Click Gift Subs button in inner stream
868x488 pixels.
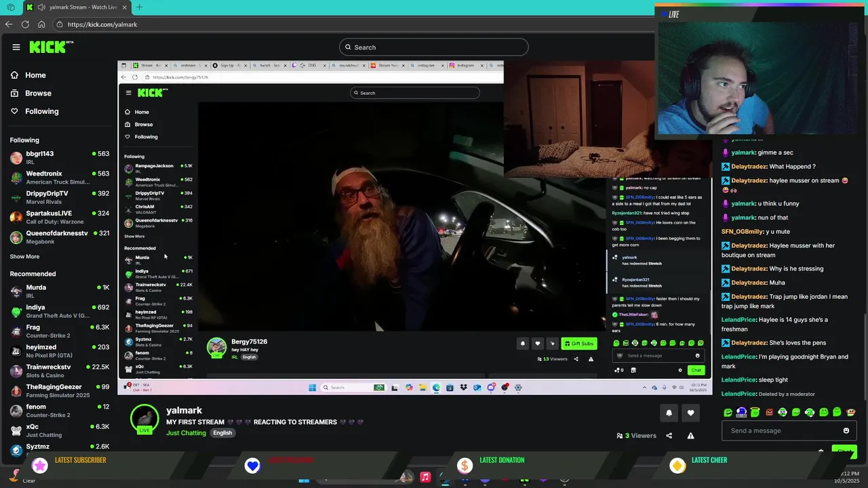tap(579, 344)
